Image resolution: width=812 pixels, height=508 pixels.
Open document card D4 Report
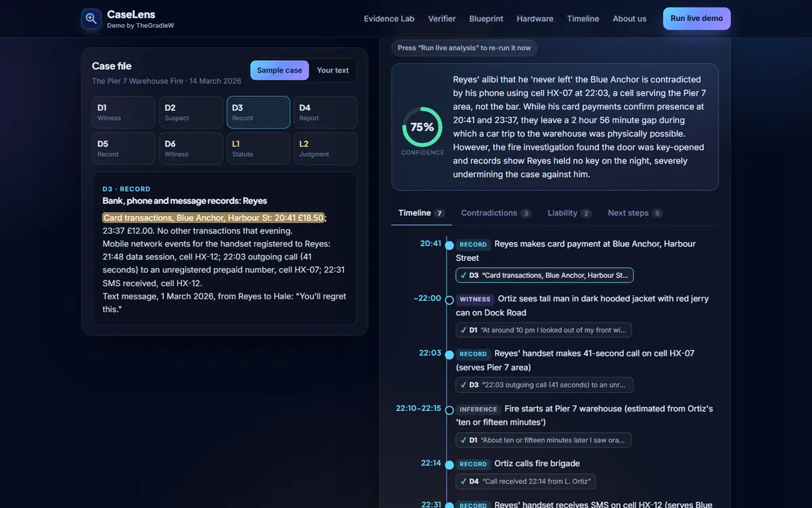pos(325,112)
